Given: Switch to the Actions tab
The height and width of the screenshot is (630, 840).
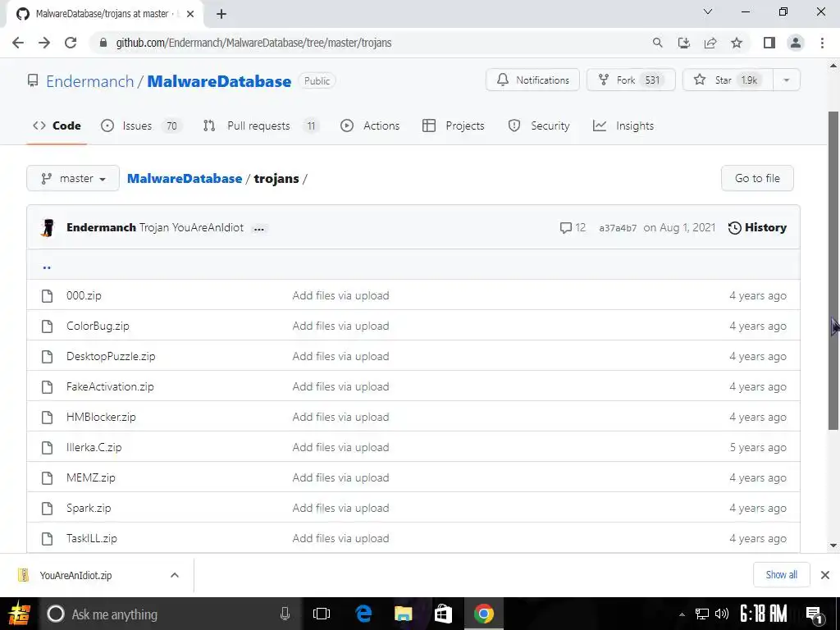Looking at the screenshot, I should (370, 126).
